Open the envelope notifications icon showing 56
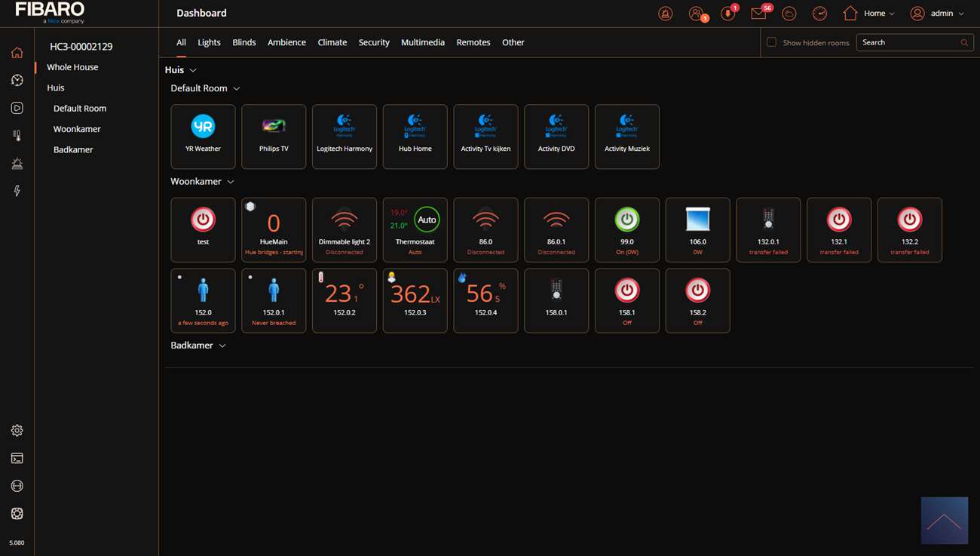This screenshot has height=556, width=980. 760,13
